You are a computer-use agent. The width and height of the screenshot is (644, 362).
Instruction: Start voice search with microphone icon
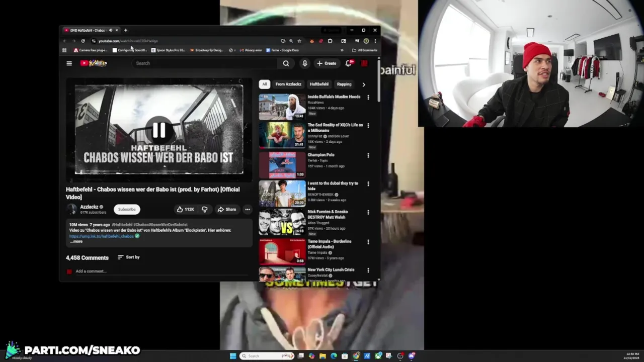point(304,63)
